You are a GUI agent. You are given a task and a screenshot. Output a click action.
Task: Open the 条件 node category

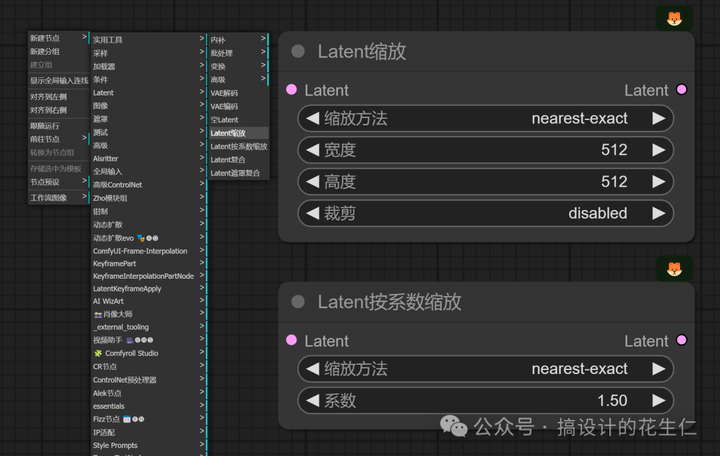(148, 79)
